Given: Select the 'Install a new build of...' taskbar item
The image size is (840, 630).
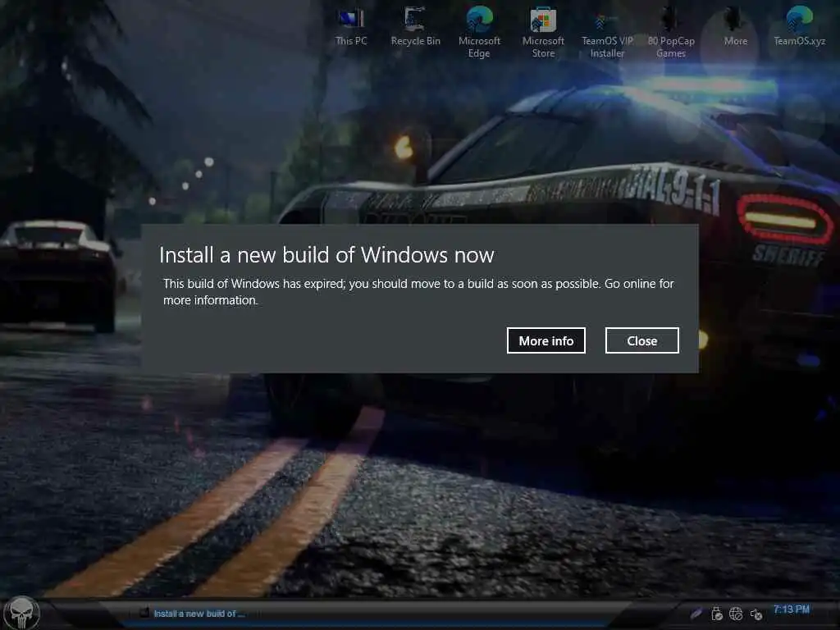Looking at the screenshot, I should 193,614.
